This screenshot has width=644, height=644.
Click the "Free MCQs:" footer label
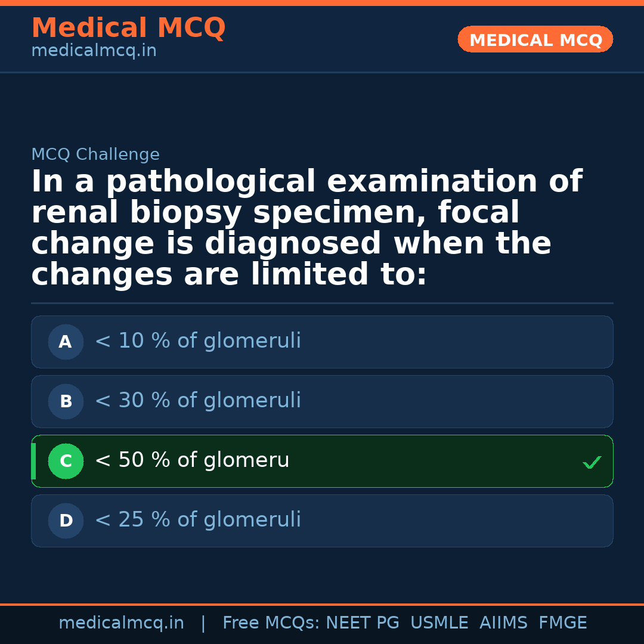pyautogui.click(x=271, y=623)
